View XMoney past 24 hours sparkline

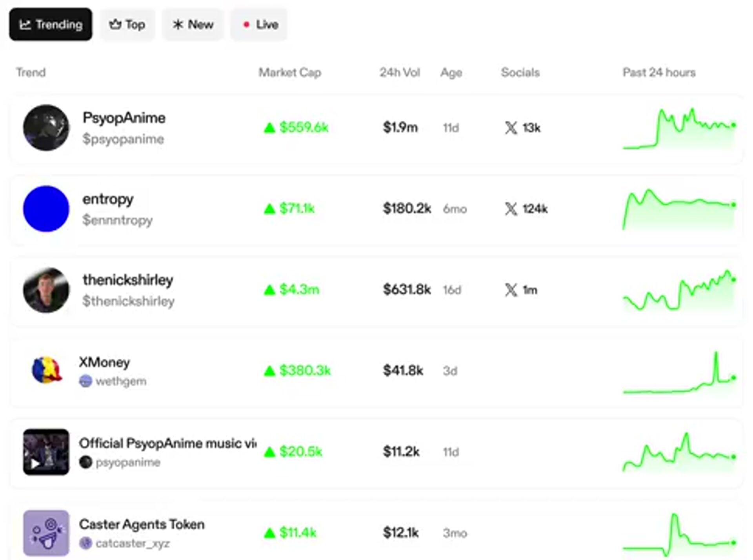click(x=679, y=373)
